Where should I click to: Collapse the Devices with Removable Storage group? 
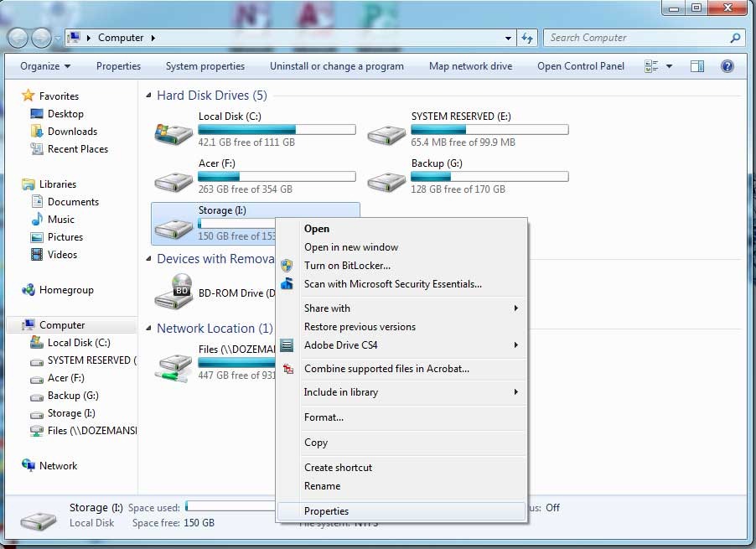[148, 259]
